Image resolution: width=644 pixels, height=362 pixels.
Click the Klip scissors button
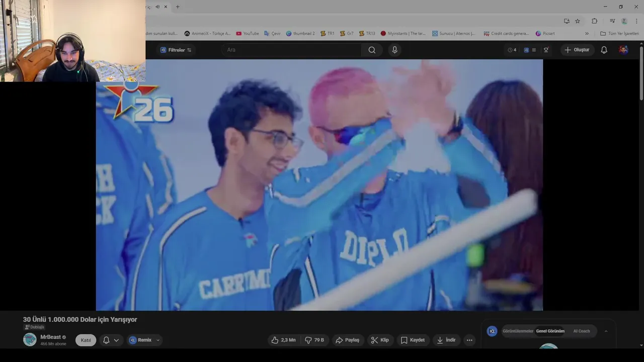pos(380,340)
